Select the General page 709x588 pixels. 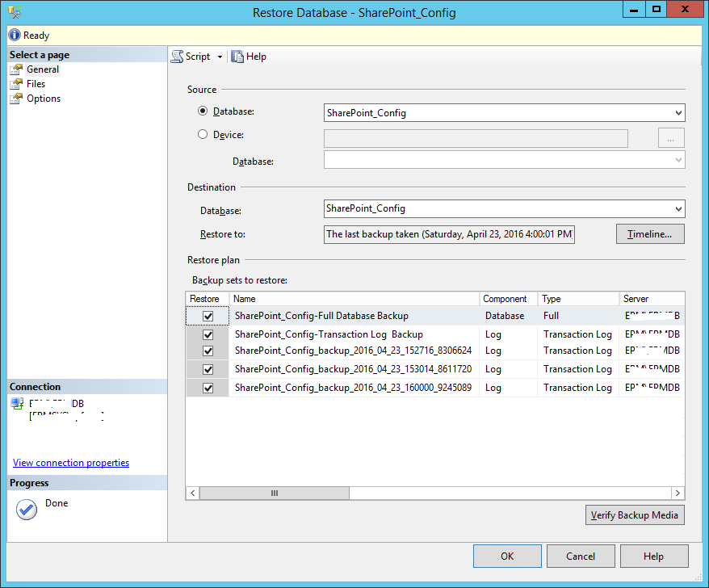coord(39,69)
